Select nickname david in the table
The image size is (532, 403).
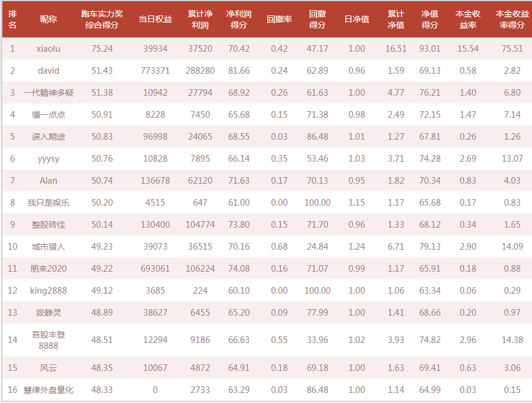click(48, 71)
